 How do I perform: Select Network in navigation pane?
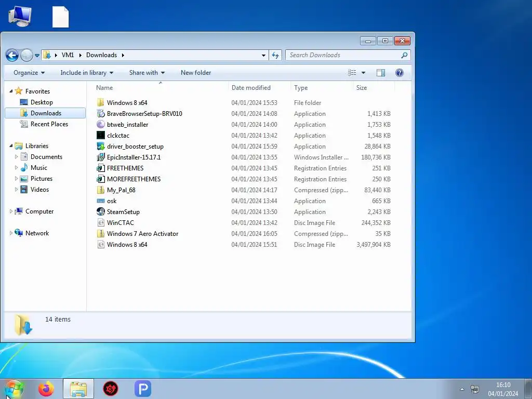coord(37,233)
